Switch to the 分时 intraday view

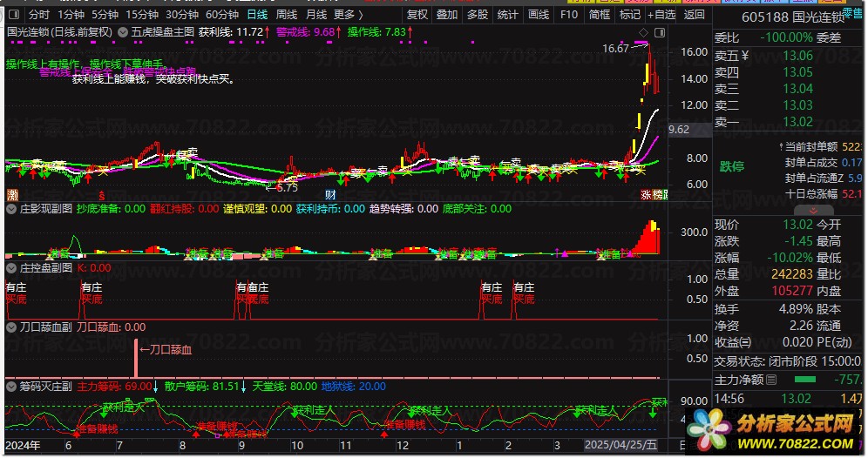(39, 15)
